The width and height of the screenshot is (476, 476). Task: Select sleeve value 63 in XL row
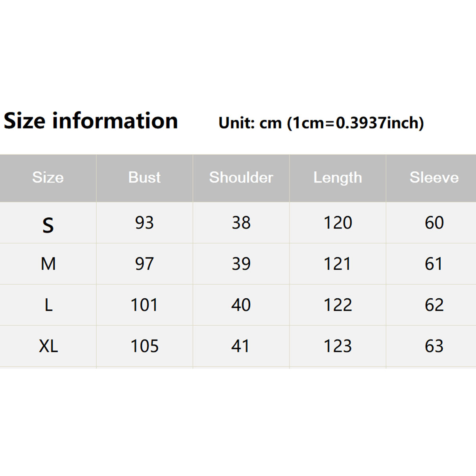pos(434,346)
